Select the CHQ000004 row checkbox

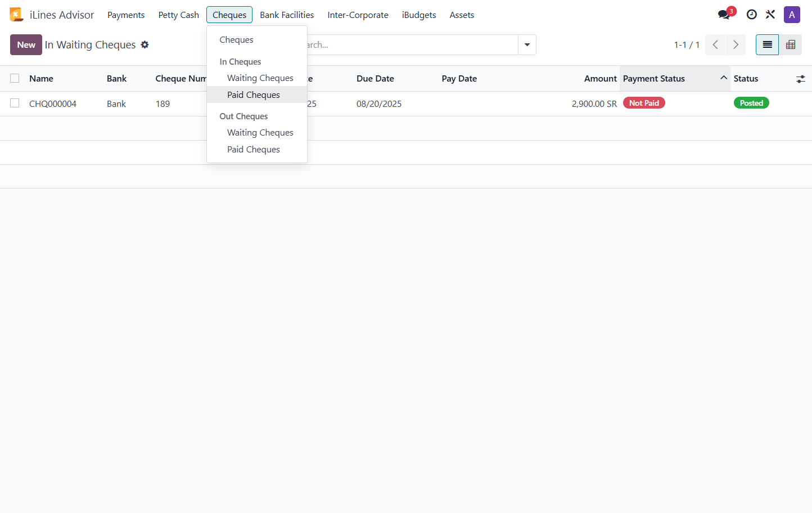point(15,103)
